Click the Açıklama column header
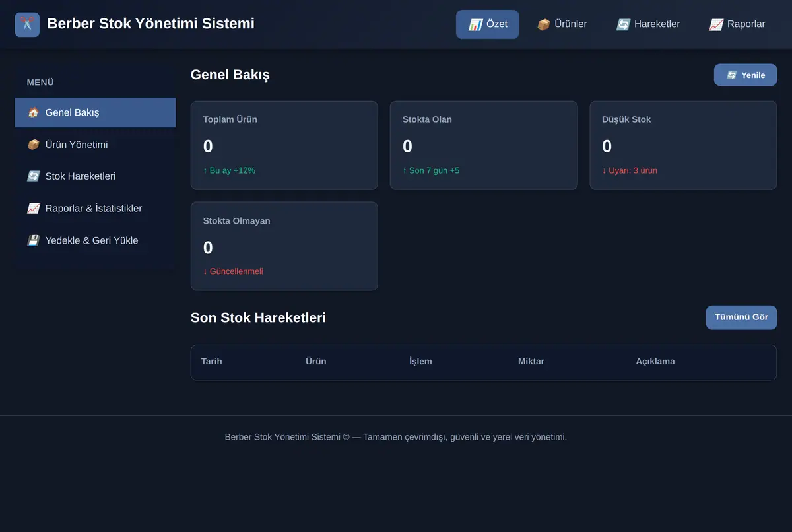Image resolution: width=792 pixels, height=532 pixels. tap(655, 362)
